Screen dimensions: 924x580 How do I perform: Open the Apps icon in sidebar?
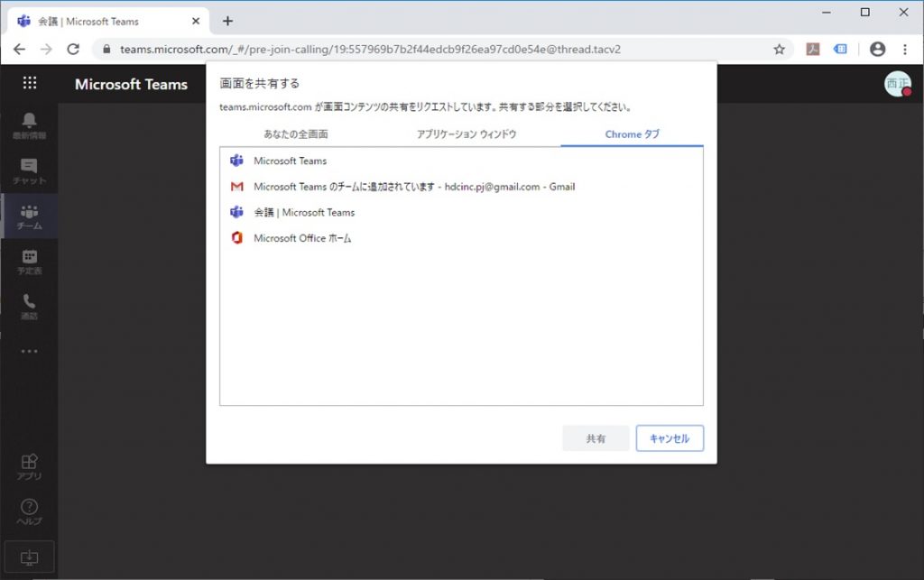click(29, 466)
